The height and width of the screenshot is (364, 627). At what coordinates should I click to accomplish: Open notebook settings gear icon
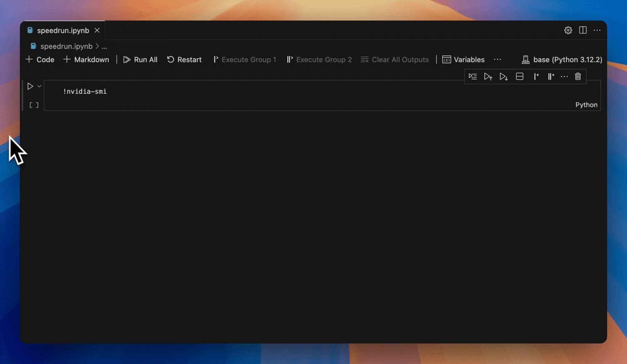tap(568, 30)
